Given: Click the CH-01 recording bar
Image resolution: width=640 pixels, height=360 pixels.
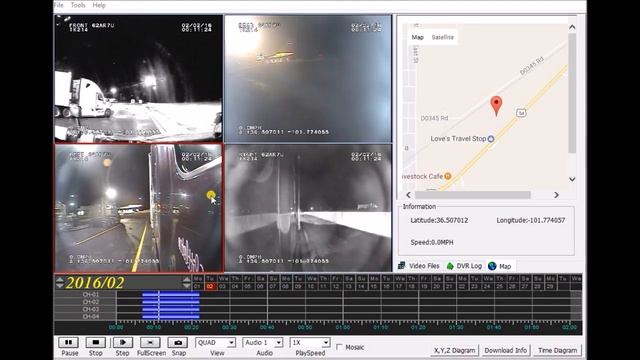Looking at the screenshot, I should pos(171,294).
